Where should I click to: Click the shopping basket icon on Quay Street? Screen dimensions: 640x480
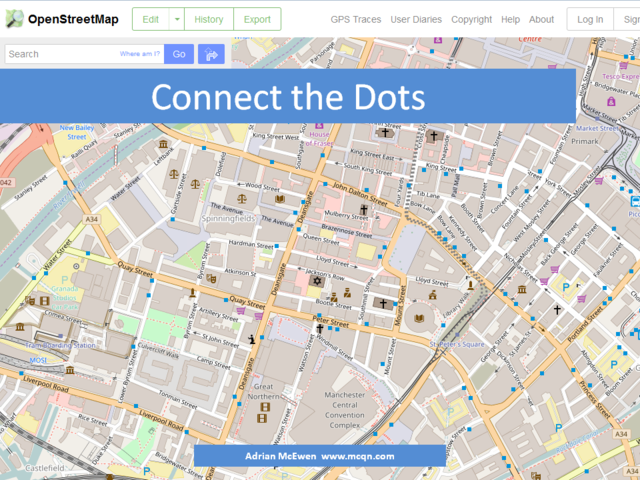pos(241,311)
